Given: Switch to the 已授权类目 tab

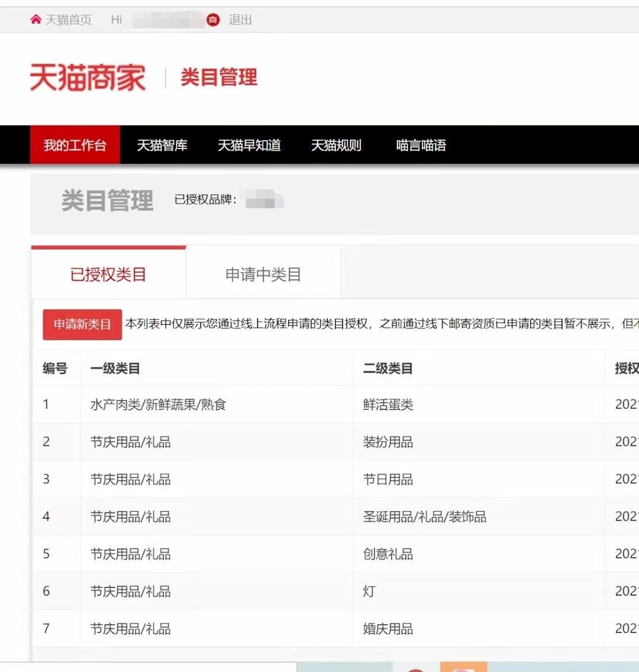Looking at the screenshot, I should [x=108, y=274].
